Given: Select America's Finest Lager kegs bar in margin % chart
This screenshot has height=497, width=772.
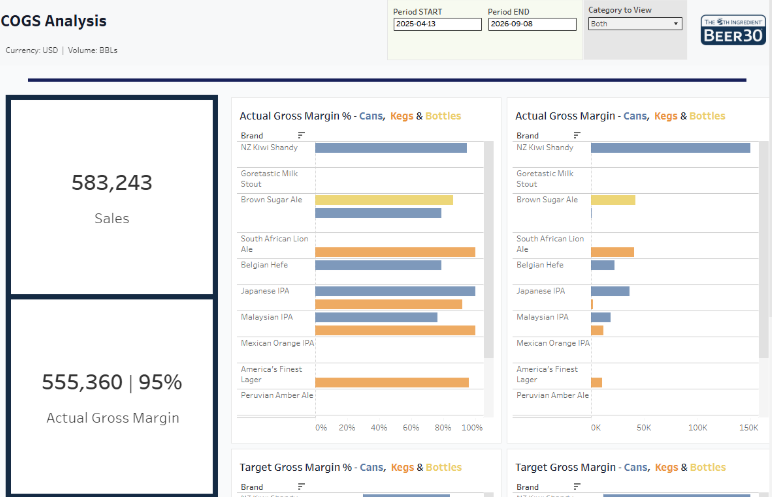Looking at the screenshot, I should click(392, 383).
